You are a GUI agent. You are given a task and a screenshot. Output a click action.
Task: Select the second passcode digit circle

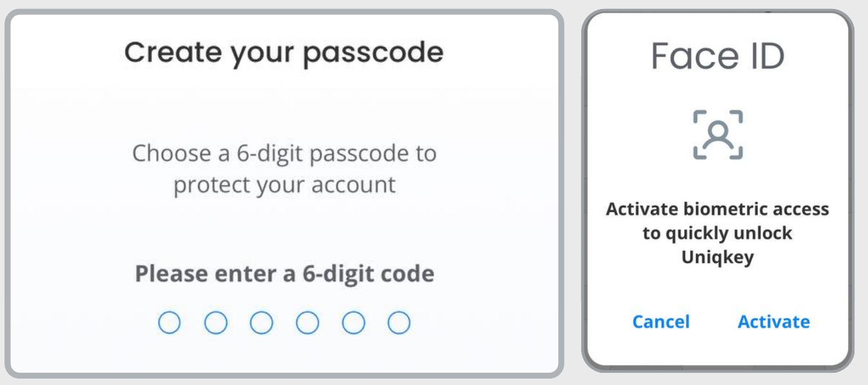[x=215, y=322]
